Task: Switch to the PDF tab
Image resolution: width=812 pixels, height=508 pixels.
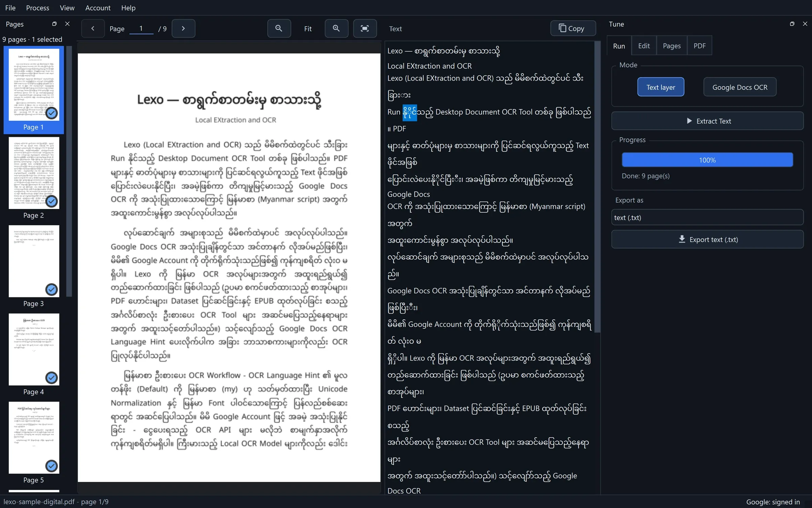Action: tap(699, 46)
